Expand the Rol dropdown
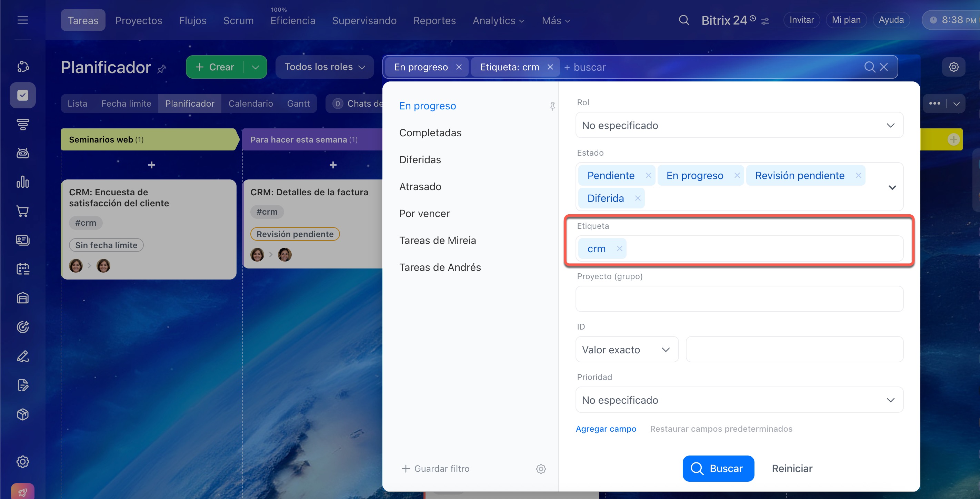Image resolution: width=980 pixels, height=499 pixels. point(739,125)
